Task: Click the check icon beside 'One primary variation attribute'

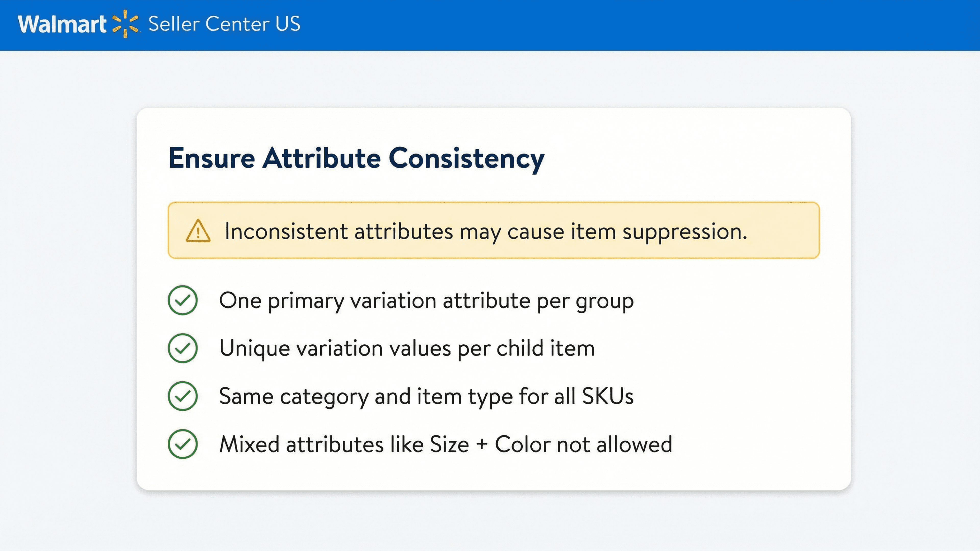Action: pyautogui.click(x=183, y=300)
